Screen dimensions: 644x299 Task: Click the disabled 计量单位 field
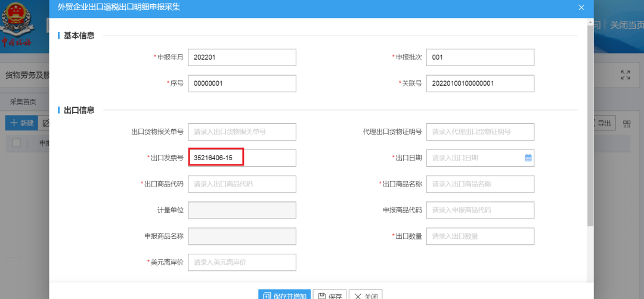(x=242, y=210)
